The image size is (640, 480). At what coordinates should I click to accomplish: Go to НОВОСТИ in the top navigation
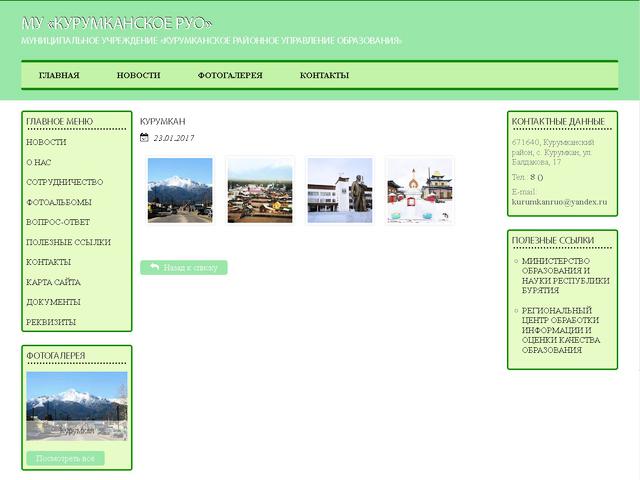(x=138, y=75)
